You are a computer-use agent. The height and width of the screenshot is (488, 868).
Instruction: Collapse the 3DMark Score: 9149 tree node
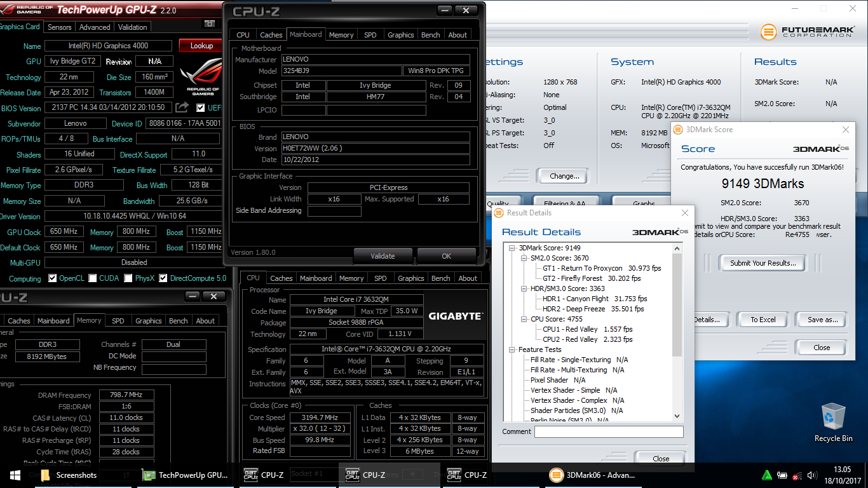pos(512,248)
